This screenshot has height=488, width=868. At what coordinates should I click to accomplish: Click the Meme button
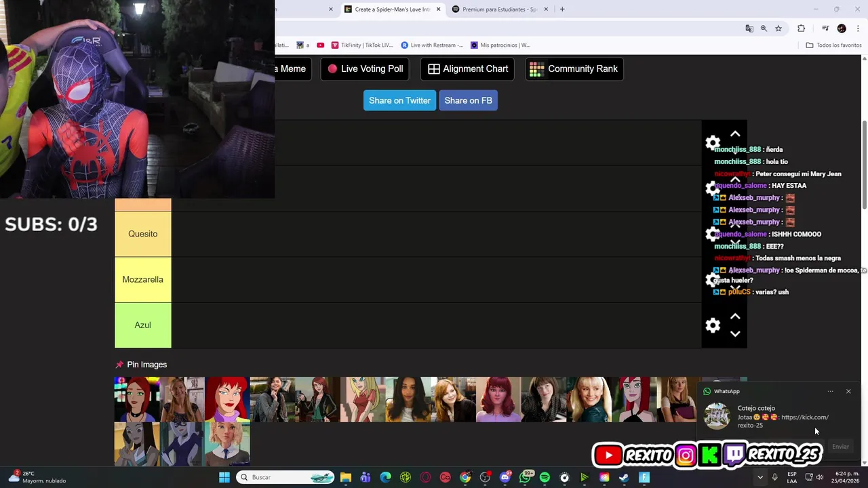292,68
